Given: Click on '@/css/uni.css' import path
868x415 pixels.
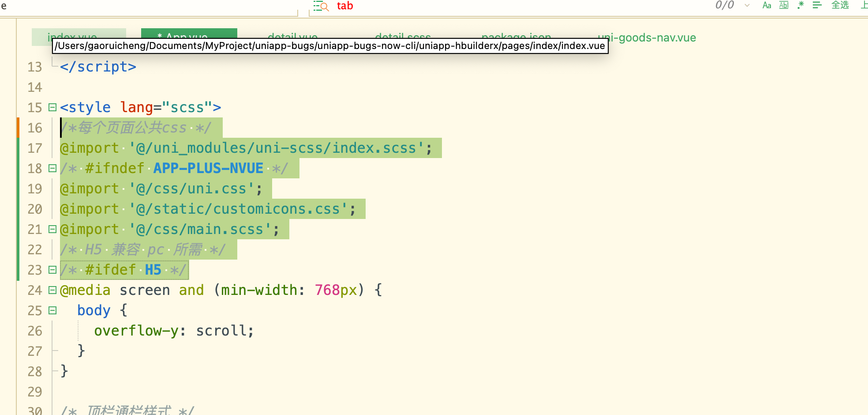Looking at the screenshot, I should click(x=191, y=189).
